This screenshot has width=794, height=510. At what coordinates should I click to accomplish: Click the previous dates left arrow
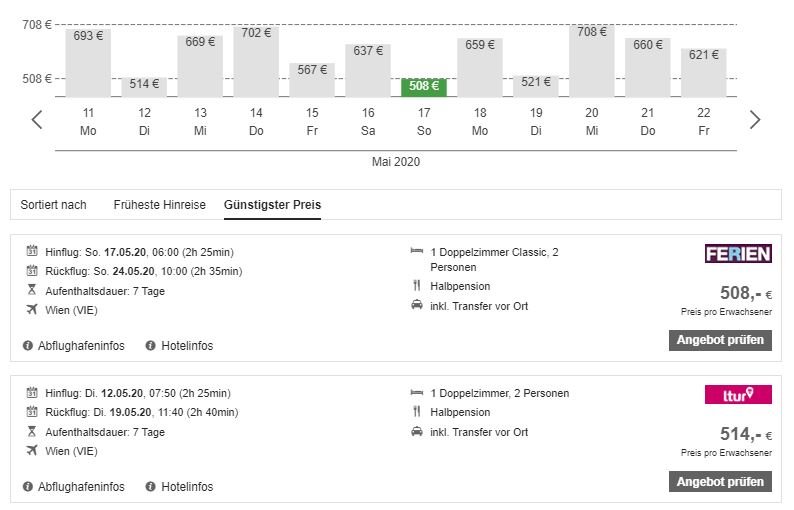(37, 120)
